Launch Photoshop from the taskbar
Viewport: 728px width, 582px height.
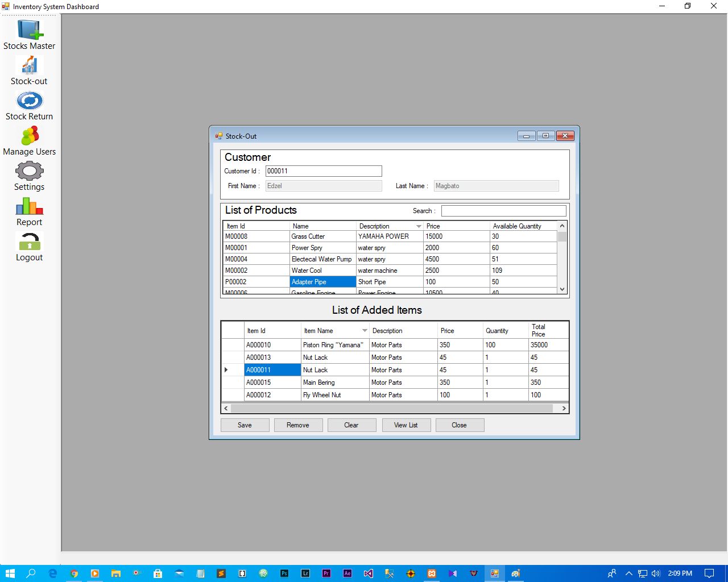(284, 573)
